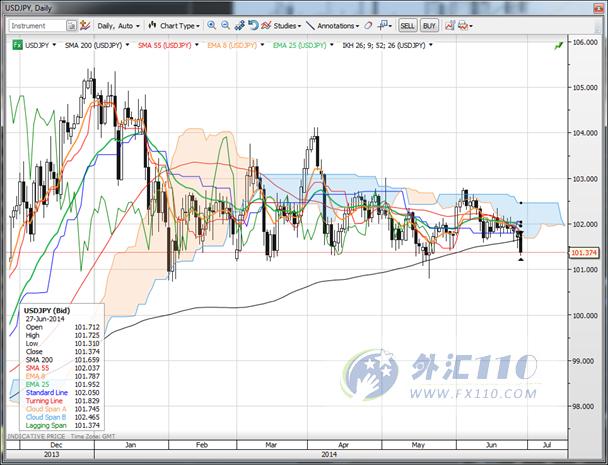Expand the EMA 25 (USDJPY) study dropdown
Viewport: 608px width, 465px height.
tap(332, 45)
